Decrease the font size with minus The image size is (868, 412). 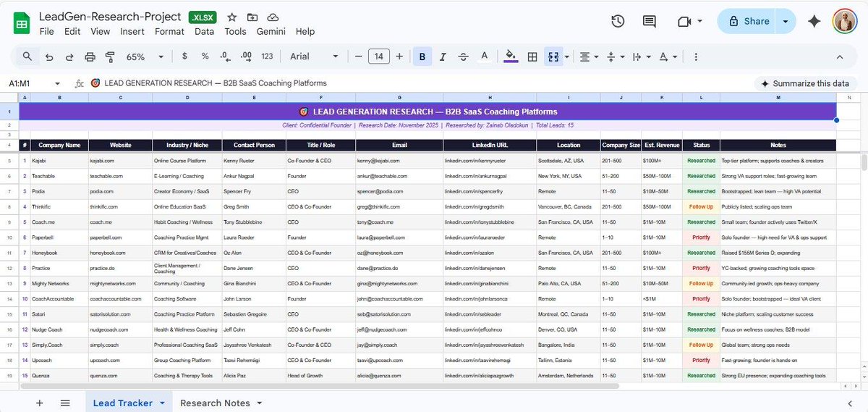(x=357, y=56)
